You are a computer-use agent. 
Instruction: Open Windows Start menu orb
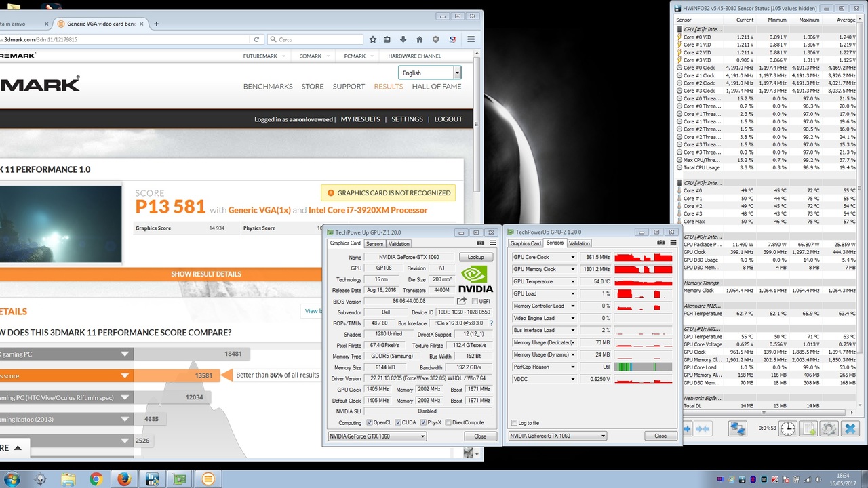click(x=12, y=479)
